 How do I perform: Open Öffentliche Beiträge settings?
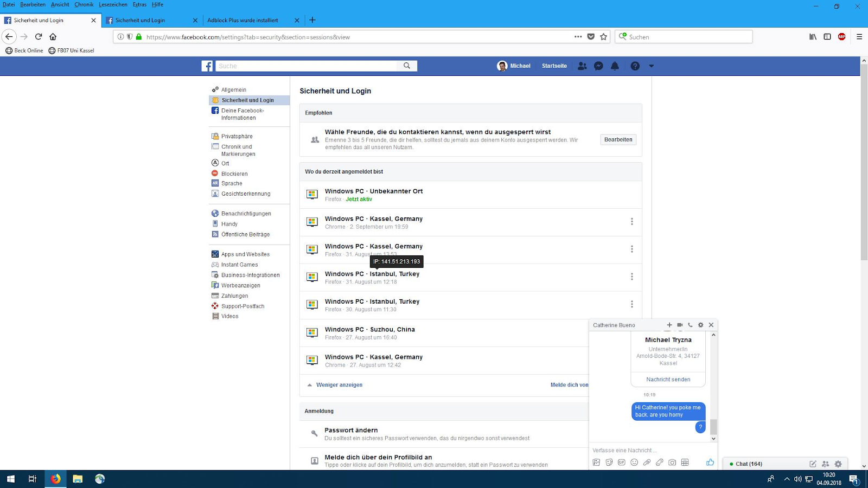pos(245,235)
